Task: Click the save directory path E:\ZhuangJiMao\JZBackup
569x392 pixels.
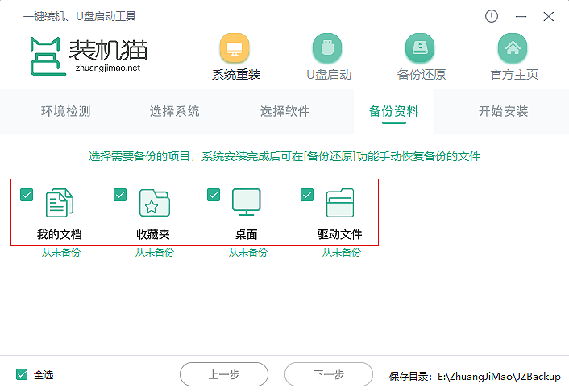Action: click(499, 377)
